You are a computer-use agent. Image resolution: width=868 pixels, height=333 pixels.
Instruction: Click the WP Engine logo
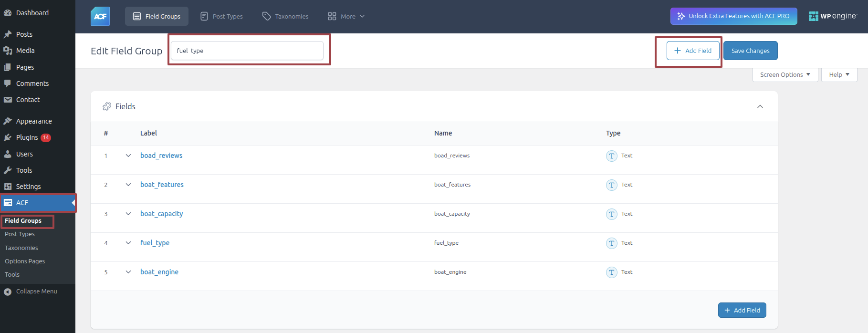tap(833, 16)
